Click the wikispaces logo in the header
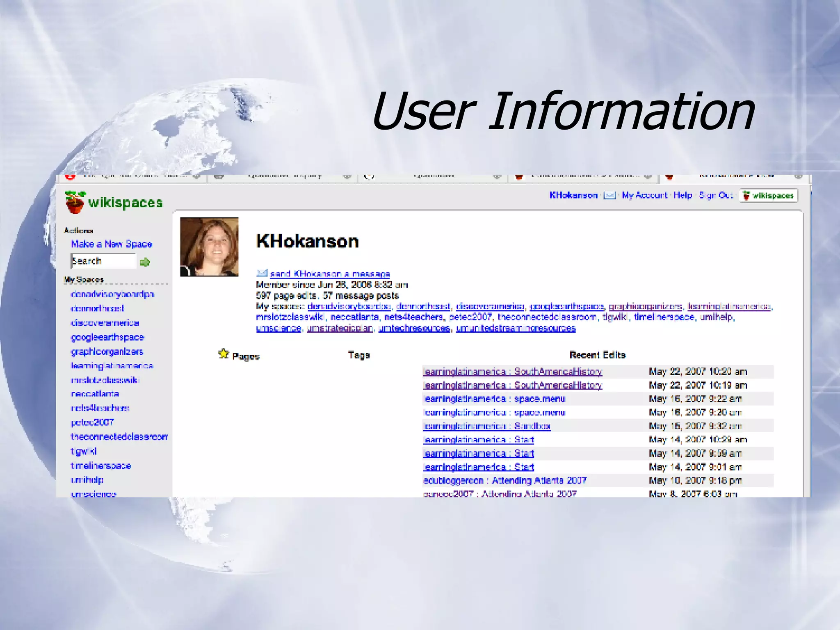 (x=114, y=202)
